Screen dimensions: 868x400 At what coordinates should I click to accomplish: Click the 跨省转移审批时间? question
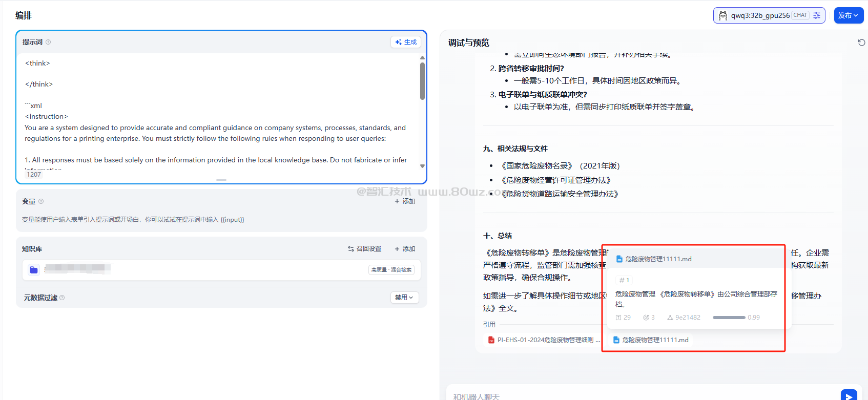pos(531,68)
